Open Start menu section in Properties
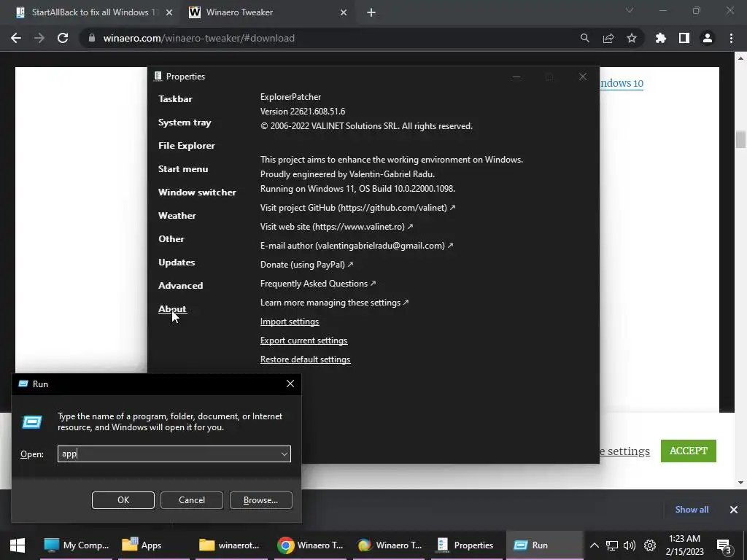This screenshot has width=747, height=560. (183, 169)
